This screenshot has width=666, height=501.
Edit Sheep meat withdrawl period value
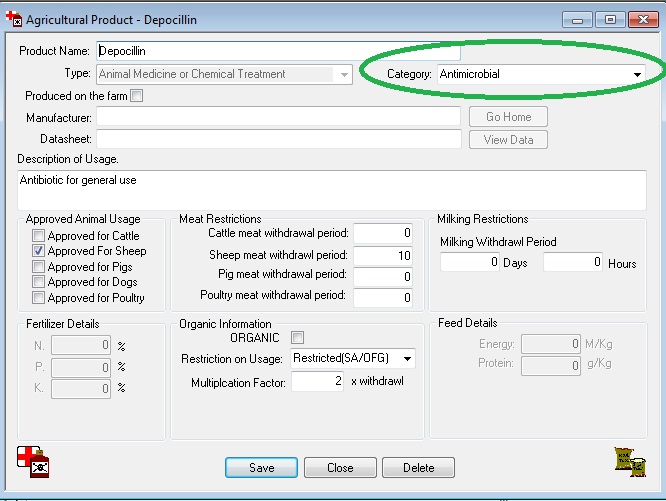click(x=382, y=255)
